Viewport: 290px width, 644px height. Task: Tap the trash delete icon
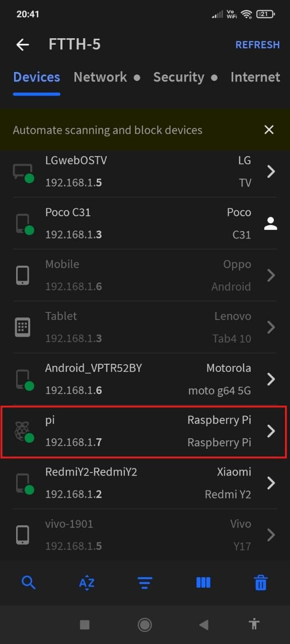coord(261,583)
